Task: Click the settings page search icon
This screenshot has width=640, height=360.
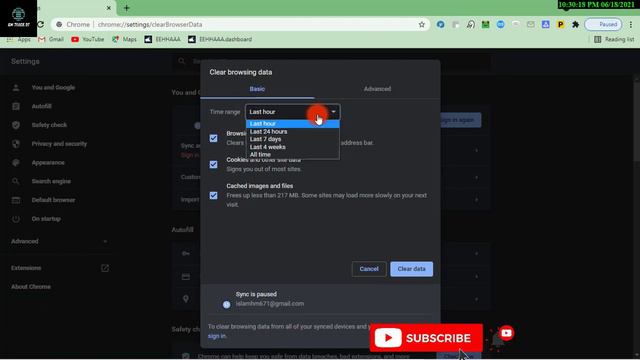Action: [182, 61]
